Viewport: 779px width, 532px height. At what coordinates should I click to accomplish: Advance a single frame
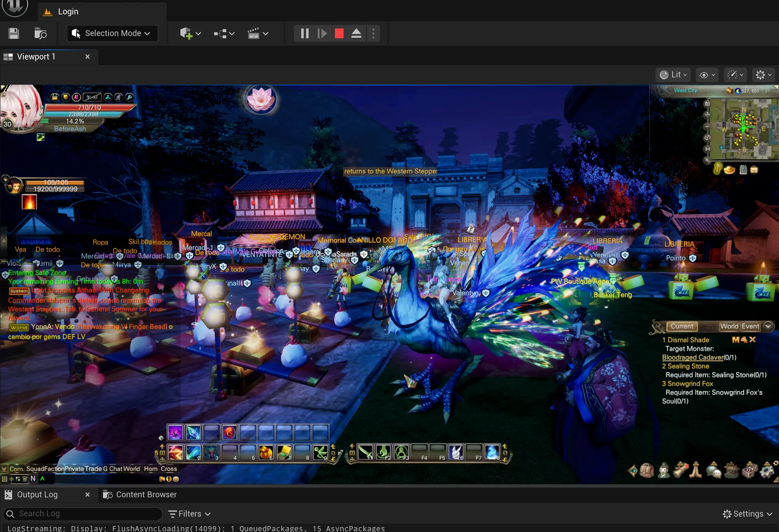point(322,34)
